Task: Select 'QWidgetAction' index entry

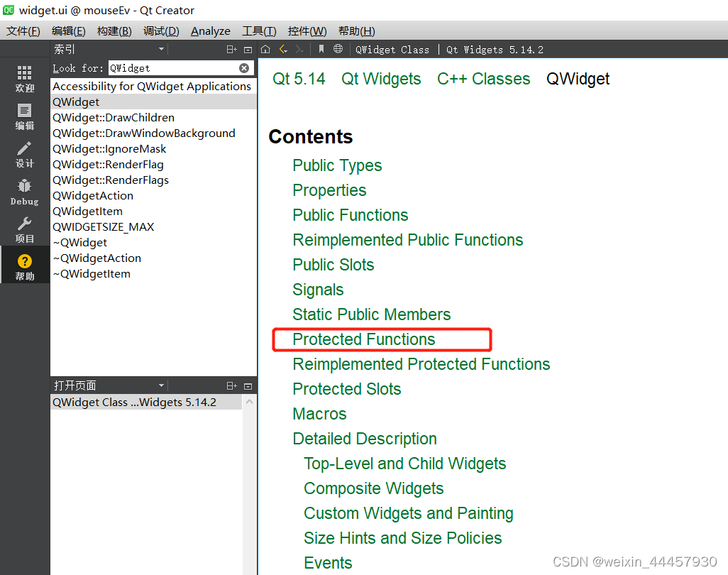Action: point(153,196)
